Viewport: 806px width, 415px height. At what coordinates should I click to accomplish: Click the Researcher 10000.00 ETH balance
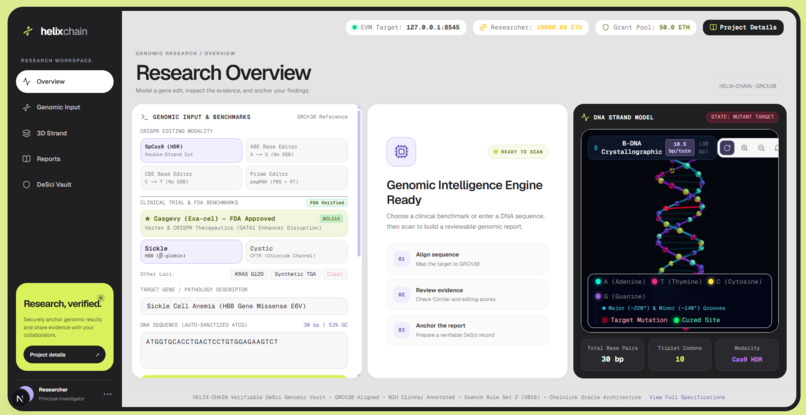(559, 28)
